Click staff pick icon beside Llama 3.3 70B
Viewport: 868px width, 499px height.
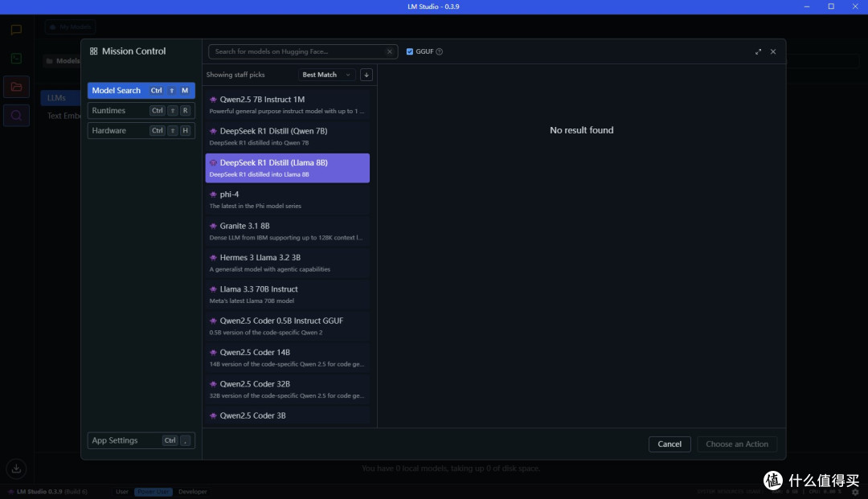point(213,289)
